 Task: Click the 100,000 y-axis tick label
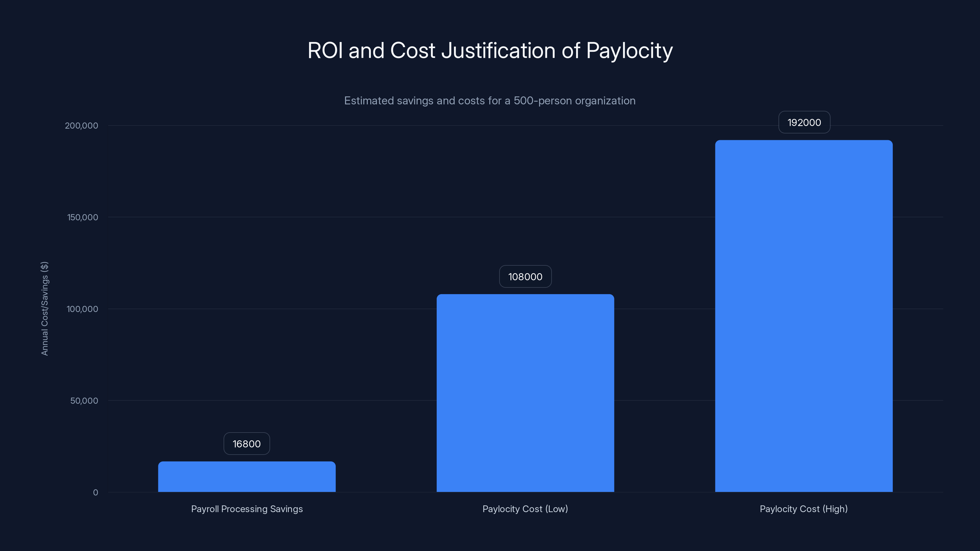83,309
